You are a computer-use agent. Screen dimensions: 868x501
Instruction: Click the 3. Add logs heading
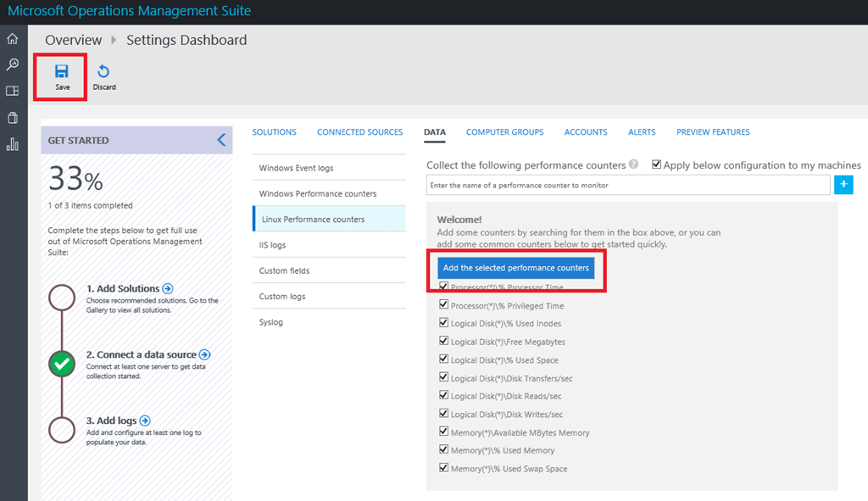click(x=111, y=420)
